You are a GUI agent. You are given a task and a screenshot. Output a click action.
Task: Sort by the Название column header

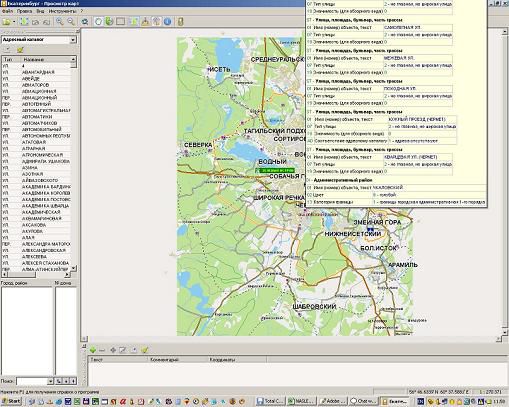(46, 59)
